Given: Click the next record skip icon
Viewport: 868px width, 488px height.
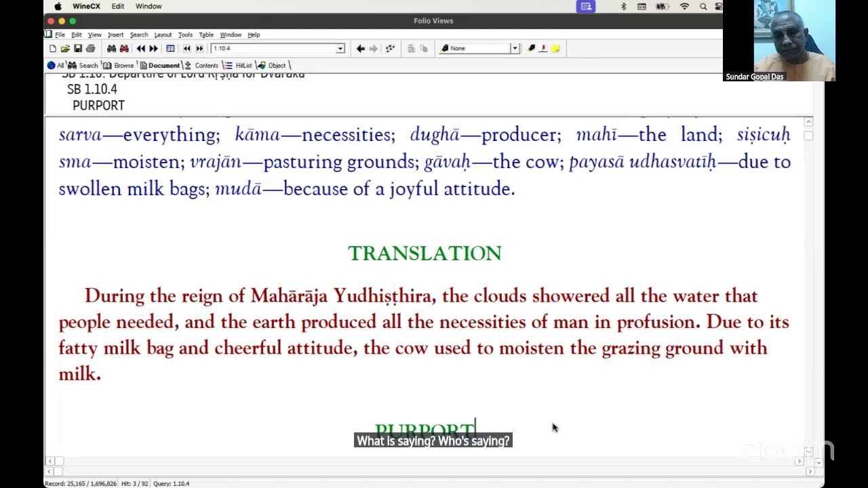Looking at the screenshot, I should pyautogui.click(x=199, y=49).
